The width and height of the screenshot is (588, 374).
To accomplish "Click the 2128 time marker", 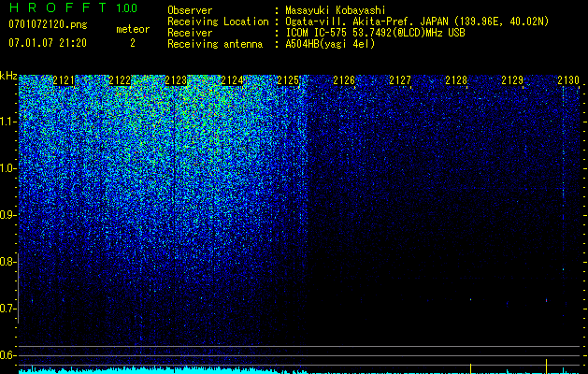I will click(456, 80).
